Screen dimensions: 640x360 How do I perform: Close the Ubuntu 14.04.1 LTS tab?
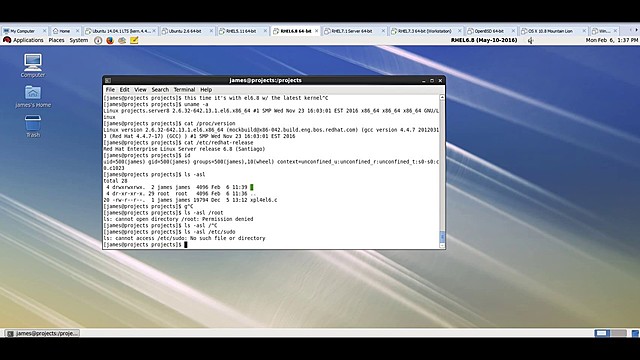[154, 31]
